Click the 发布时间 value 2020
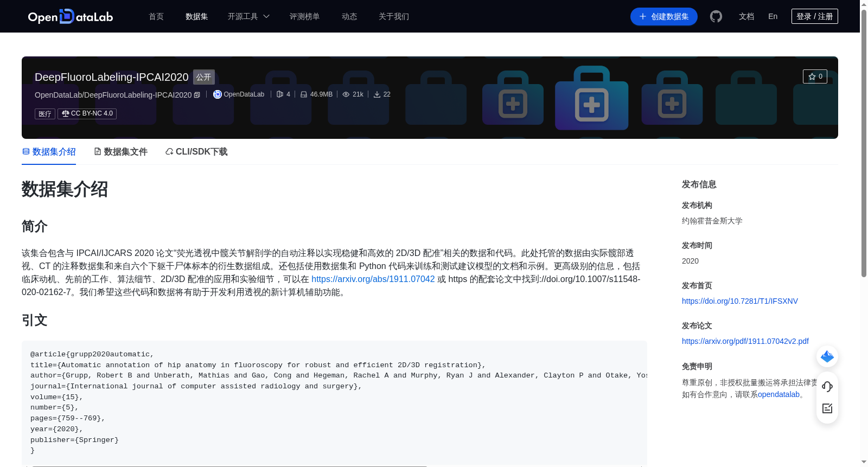868x467 pixels. 690,261
